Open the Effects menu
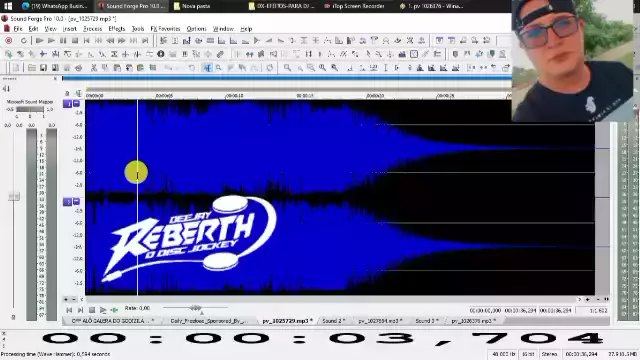 click(117, 29)
